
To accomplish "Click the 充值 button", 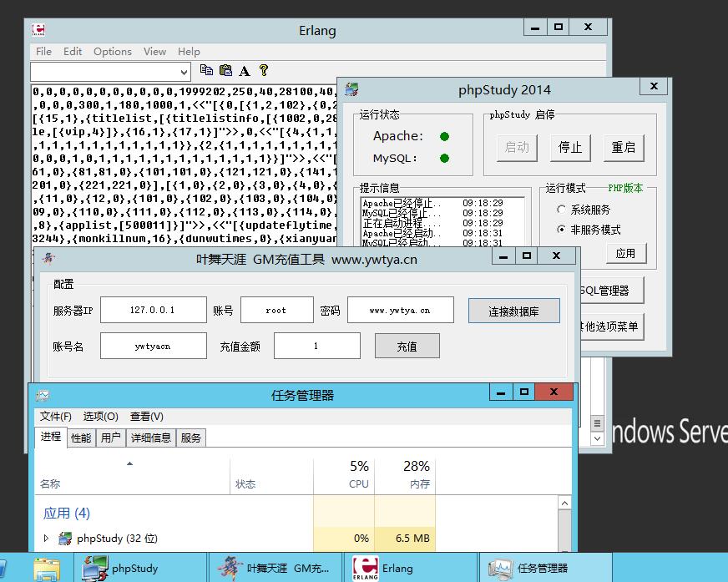I will point(407,346).
